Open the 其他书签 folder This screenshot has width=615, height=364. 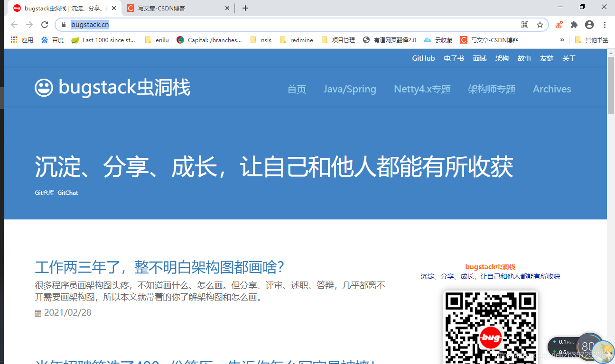click(x=591, y=40)
